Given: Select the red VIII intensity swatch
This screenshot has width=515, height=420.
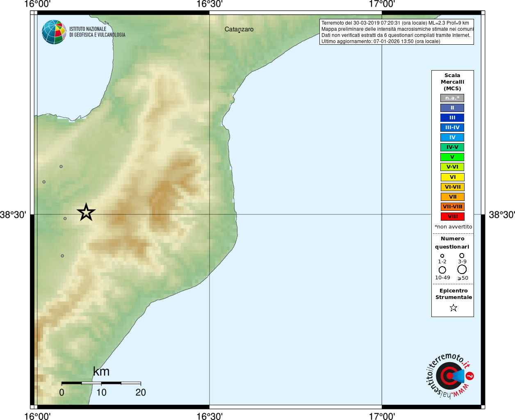Looking at the screenshot, I should point(452,217).
